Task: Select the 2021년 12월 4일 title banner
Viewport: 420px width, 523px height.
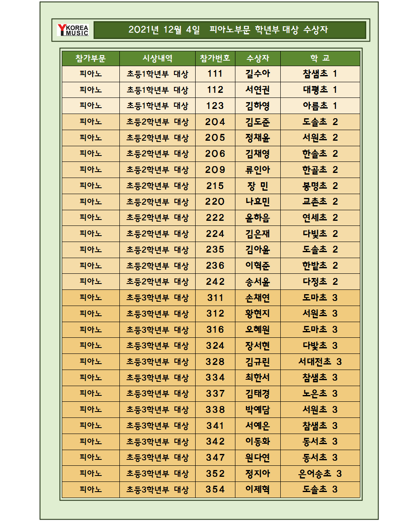Action: tap(229, 30)
